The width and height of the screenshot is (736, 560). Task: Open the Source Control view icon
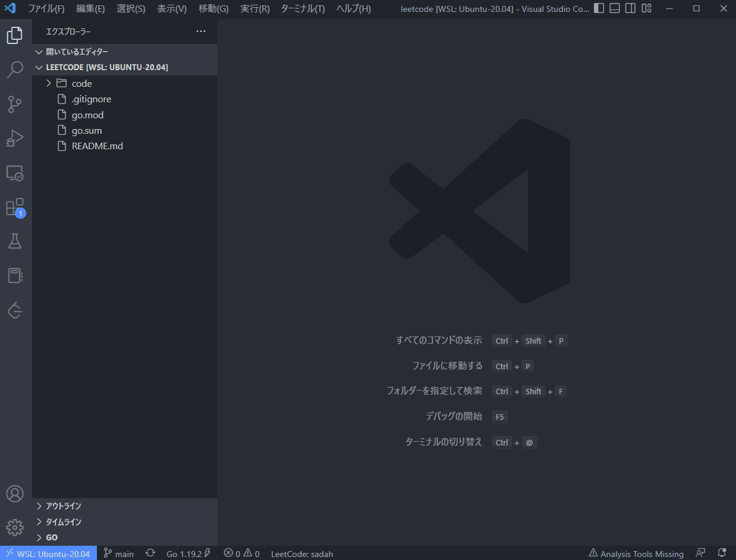pos(15,104)
